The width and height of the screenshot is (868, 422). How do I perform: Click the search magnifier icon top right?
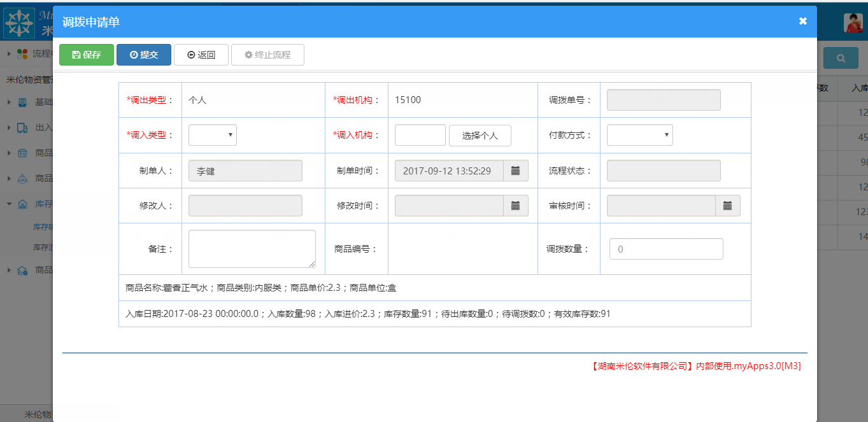pos(841,57)
